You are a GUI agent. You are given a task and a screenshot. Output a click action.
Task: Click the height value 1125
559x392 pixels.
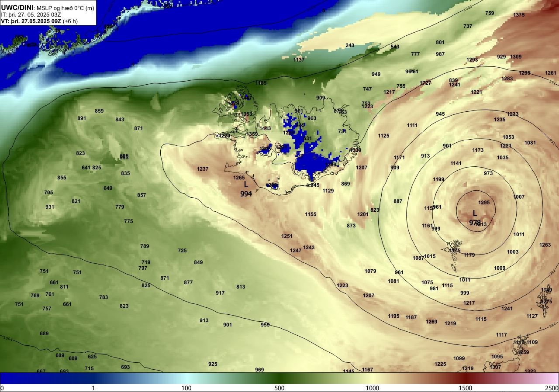point(383,136)
